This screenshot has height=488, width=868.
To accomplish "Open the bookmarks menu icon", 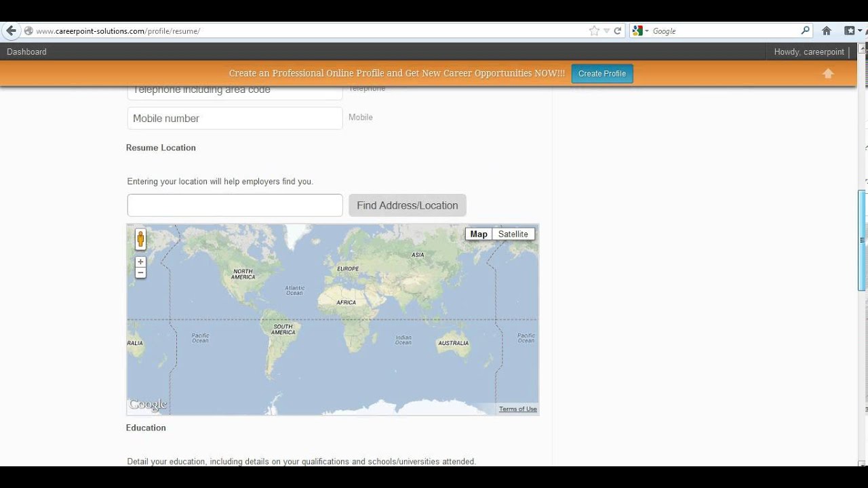I will click(x=850, y=30).
